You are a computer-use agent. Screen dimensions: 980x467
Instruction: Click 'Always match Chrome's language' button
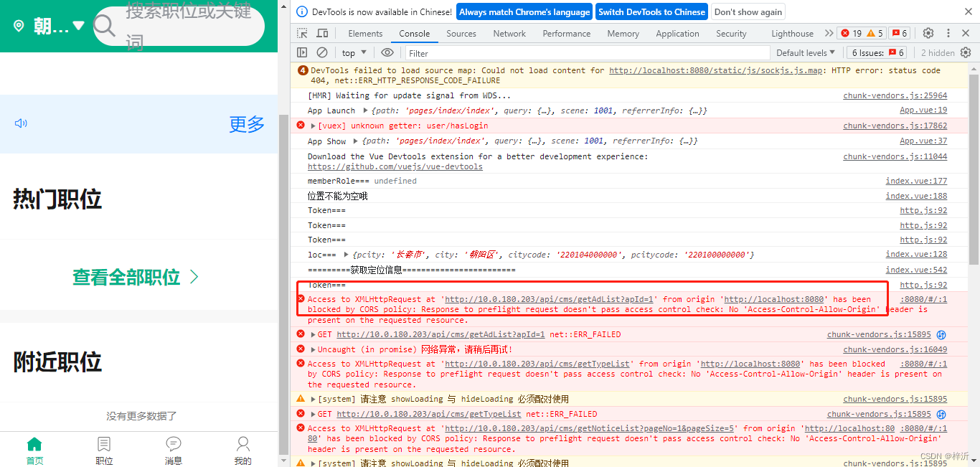524,11
